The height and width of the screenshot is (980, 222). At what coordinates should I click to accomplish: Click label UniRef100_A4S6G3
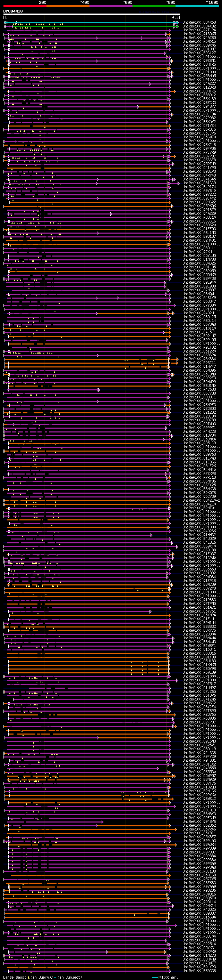coord(199,390)
